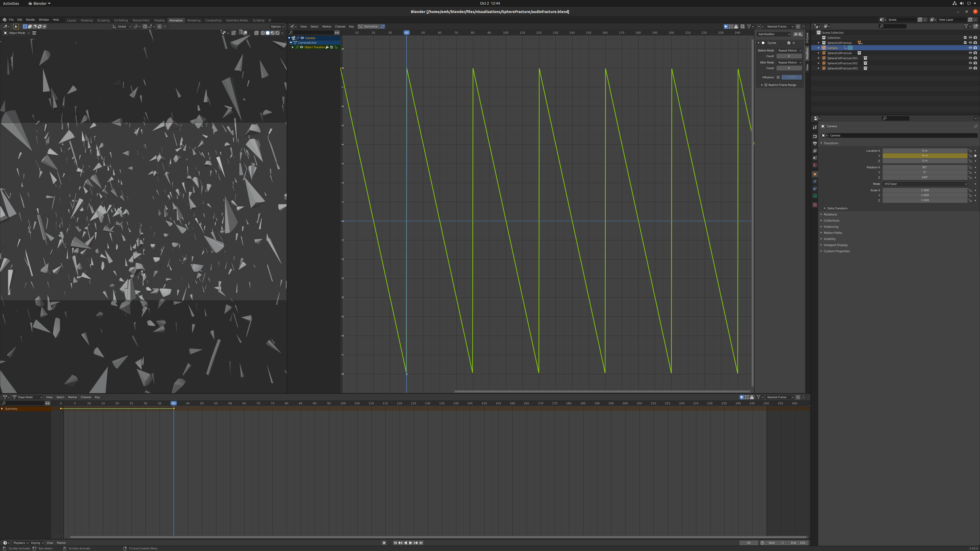Open the Global transform orientation dropdown

122,27
